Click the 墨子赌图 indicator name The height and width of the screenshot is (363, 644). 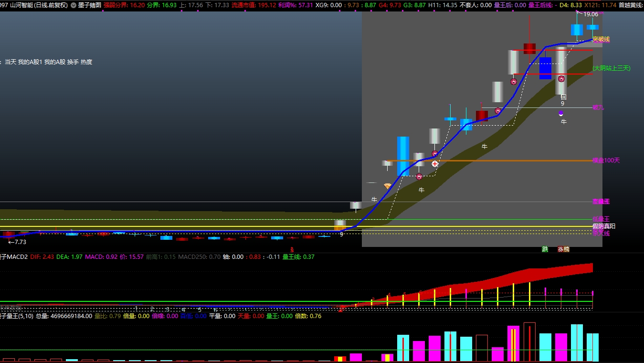(x=90, y=5)
